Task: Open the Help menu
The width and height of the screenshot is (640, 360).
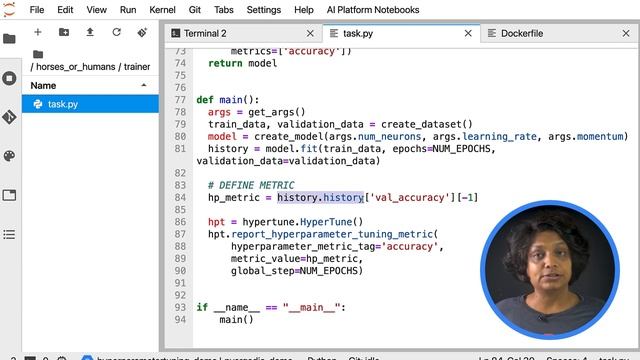Action: tap(304, 10)
